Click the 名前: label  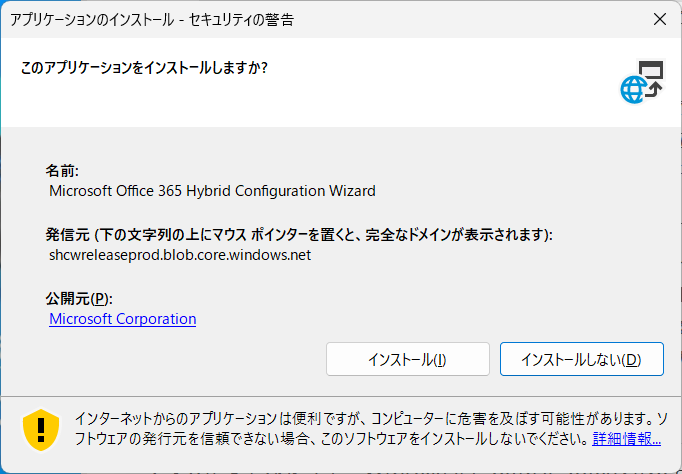tap(62, 171)
